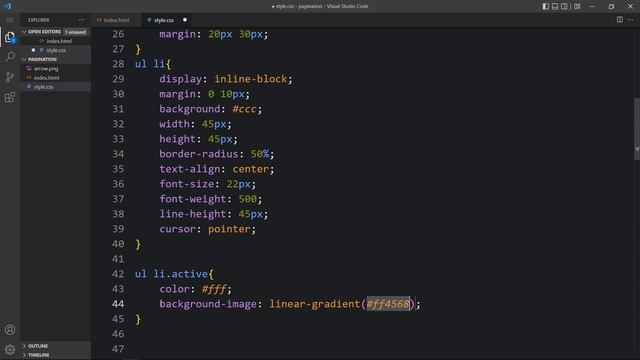Click 'line-height' property on line 38
The width and height of the screenshot is (640, 360).
pyautogui.click(x=193, y=214)
